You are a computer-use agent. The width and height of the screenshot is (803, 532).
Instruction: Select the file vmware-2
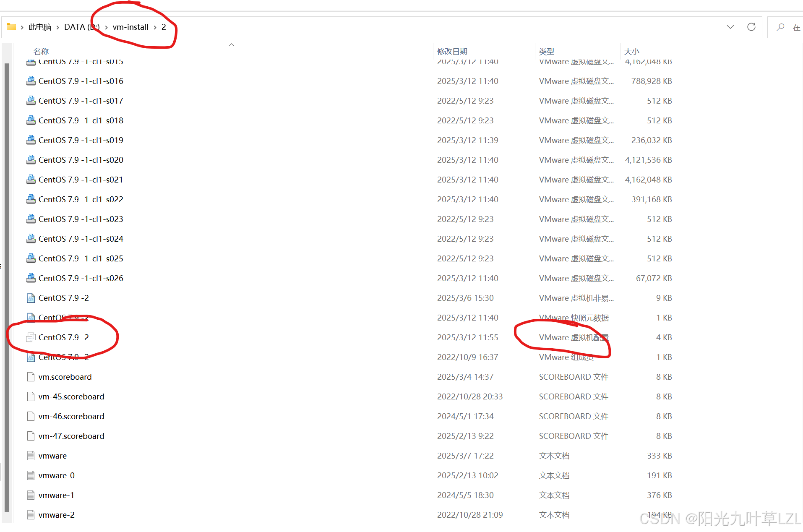pos(57,515)
